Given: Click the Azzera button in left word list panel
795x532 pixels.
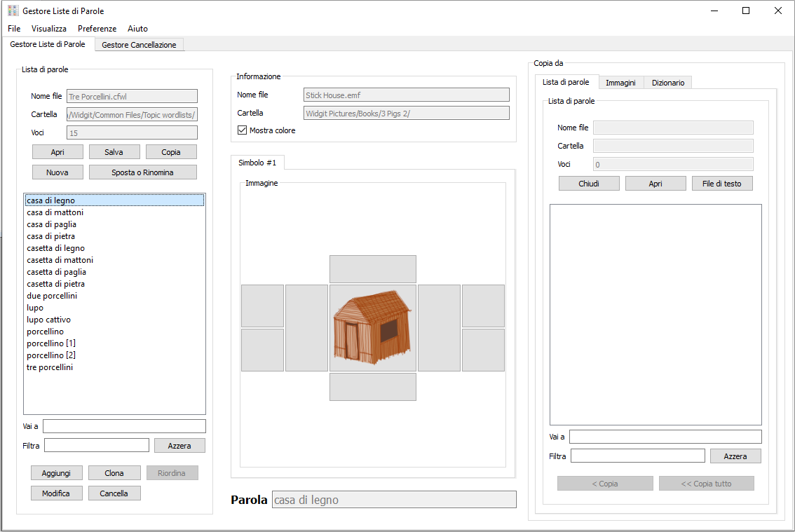Looking at the screenshot, I should point(179,446).
